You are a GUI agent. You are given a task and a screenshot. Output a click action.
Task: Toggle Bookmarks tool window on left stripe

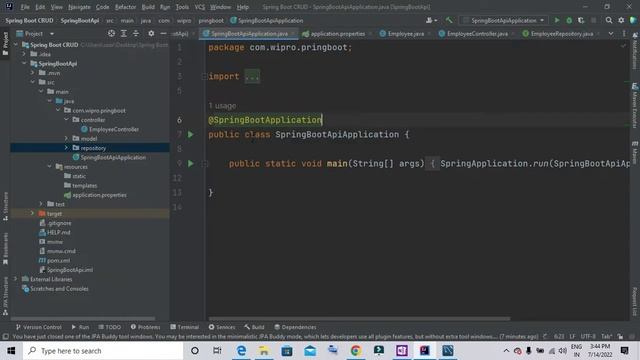pyautogui.click(x=5, y=248)
